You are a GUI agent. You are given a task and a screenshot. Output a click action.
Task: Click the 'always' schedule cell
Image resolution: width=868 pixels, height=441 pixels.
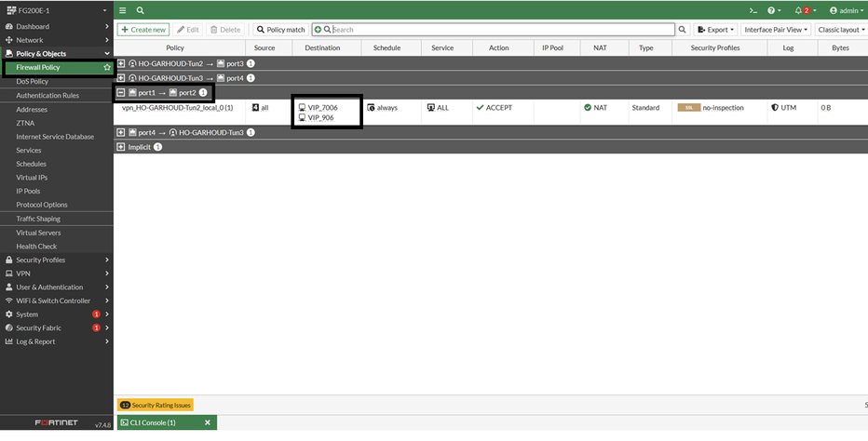[382, 107]
